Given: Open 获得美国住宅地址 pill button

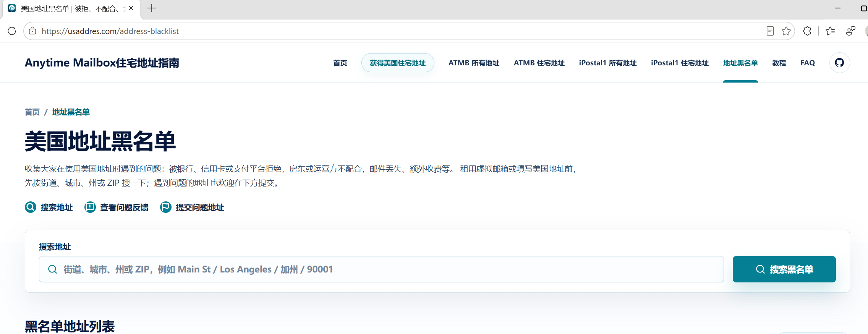Looking at the screenshot, I should click(x=398, y=63).
